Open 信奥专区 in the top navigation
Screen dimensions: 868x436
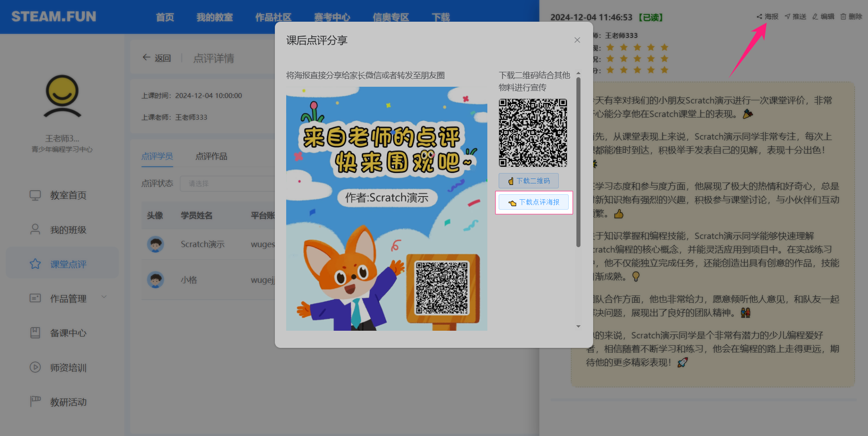[391, 17]
